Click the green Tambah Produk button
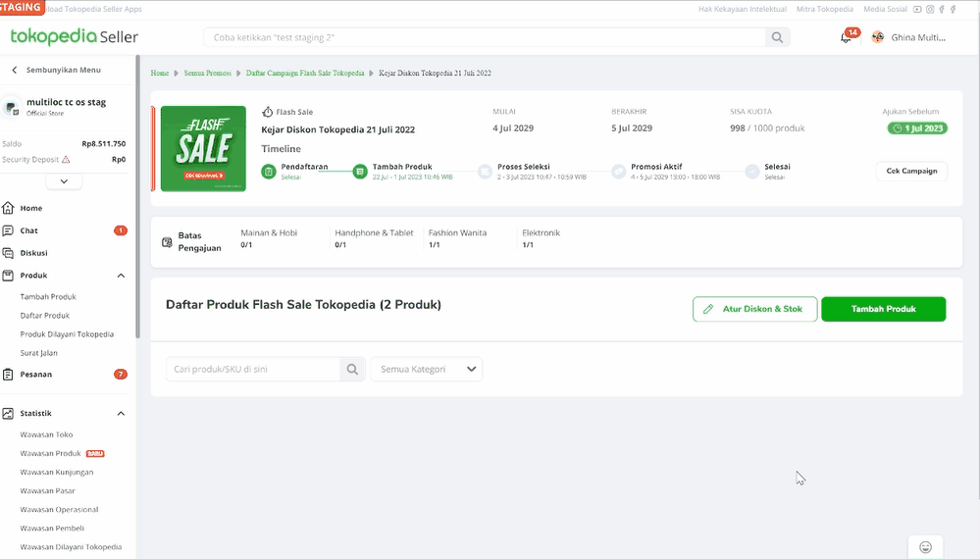The width and height of the screenshot is (980, 559). click(883, 309)
